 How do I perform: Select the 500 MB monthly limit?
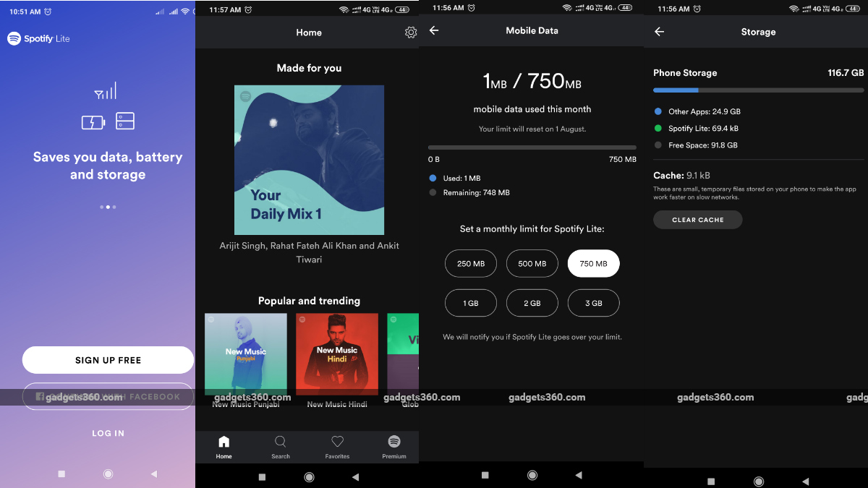tap(532, 263)
